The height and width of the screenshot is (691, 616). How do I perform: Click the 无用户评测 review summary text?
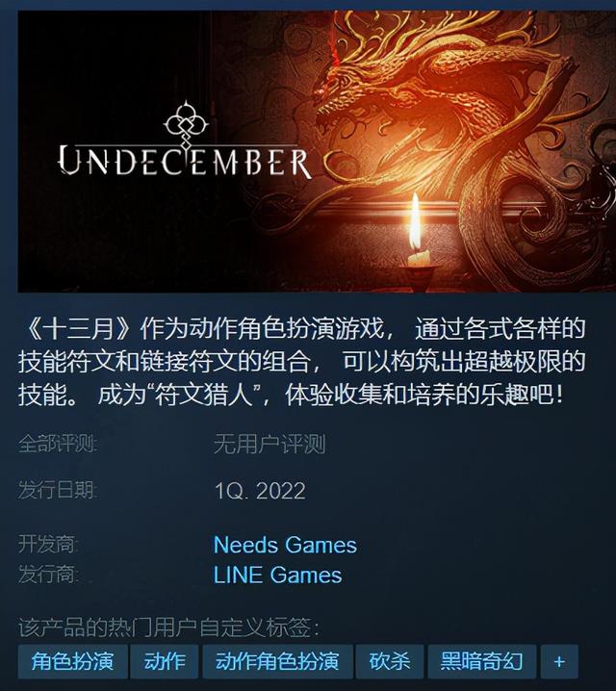(x=269, y=445)
